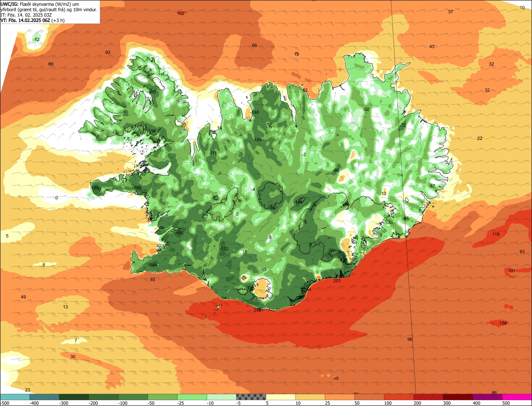Screen dimensions: 532x406
Task: Click the map value '-155'
Action: click(137, 188)
